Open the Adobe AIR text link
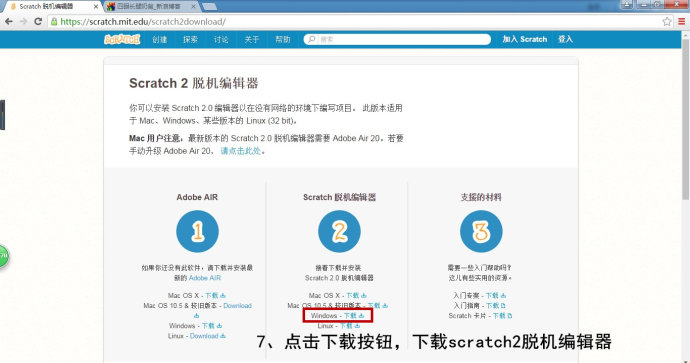 (205, 278)
